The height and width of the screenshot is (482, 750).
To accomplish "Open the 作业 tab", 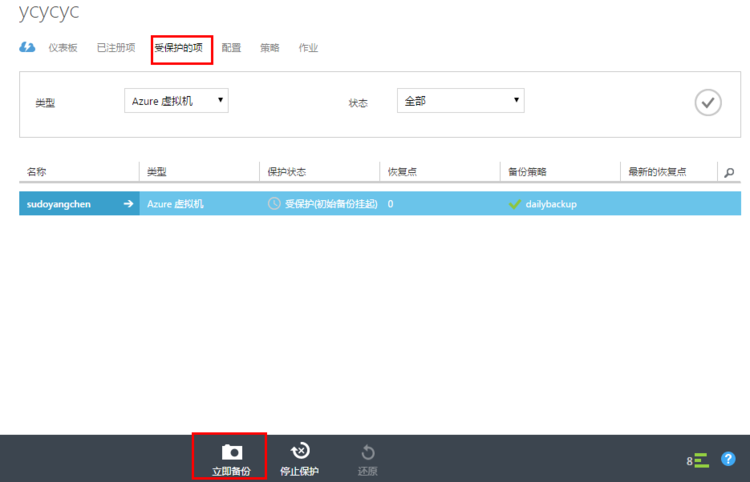I will (x=308, y=48).
